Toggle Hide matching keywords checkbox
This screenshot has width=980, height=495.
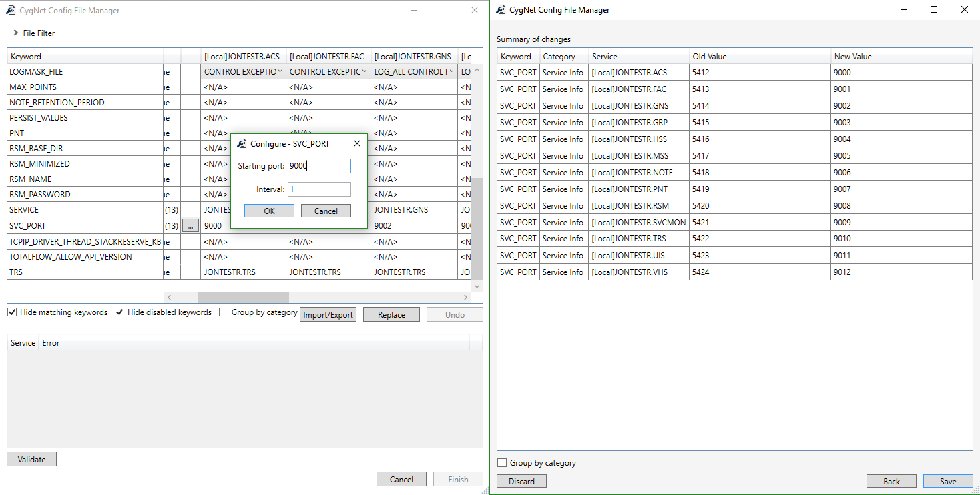point(12,312)
